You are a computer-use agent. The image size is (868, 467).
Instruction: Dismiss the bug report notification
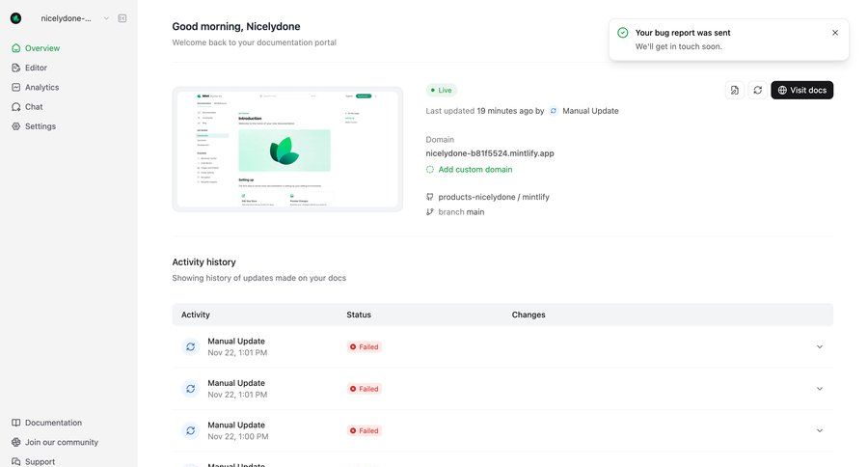coord(835,33)
